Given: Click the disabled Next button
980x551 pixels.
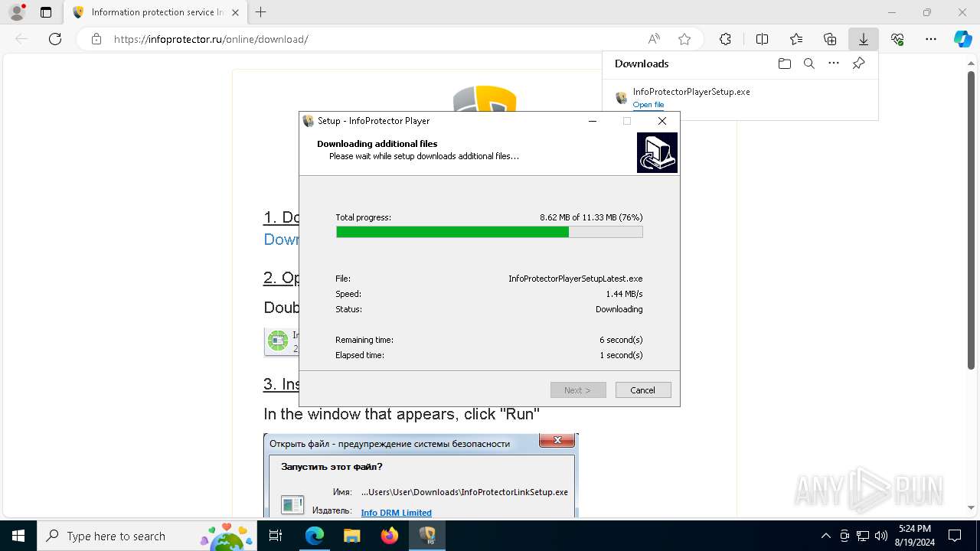Looking at the screenshot, I should 578,390.
